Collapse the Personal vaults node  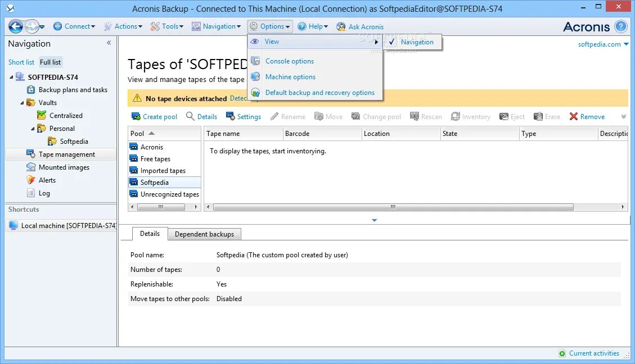tap(33, 129)
